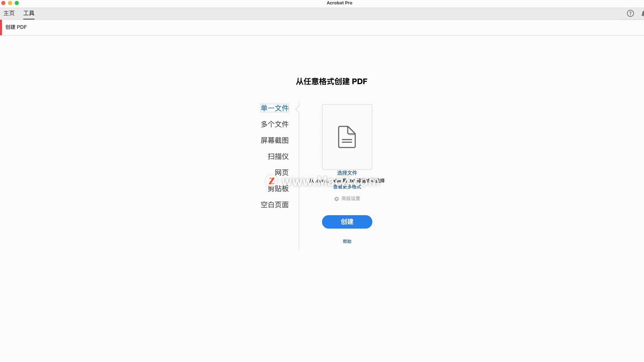Click the 创建 PDF toolbar title
The height and width of the screenshot is (362, 644).
pos(16,27)
